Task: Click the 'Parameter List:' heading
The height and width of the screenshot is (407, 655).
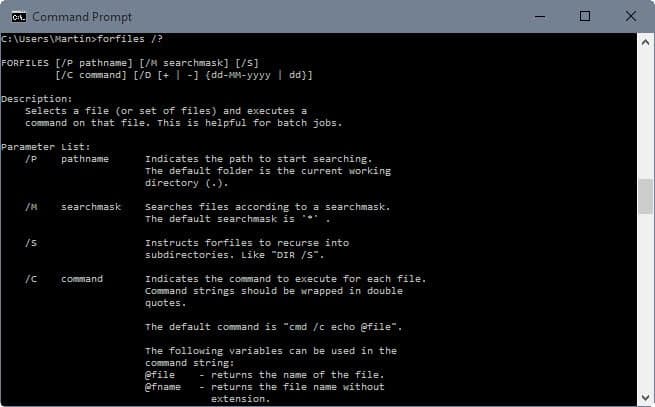Action: coord(46,147)
